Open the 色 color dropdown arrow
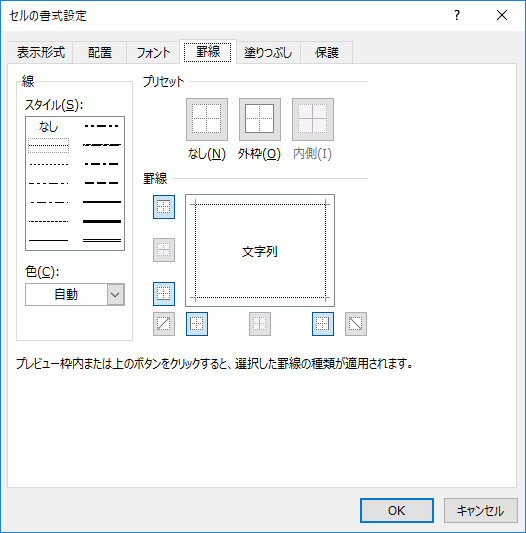 116,294
